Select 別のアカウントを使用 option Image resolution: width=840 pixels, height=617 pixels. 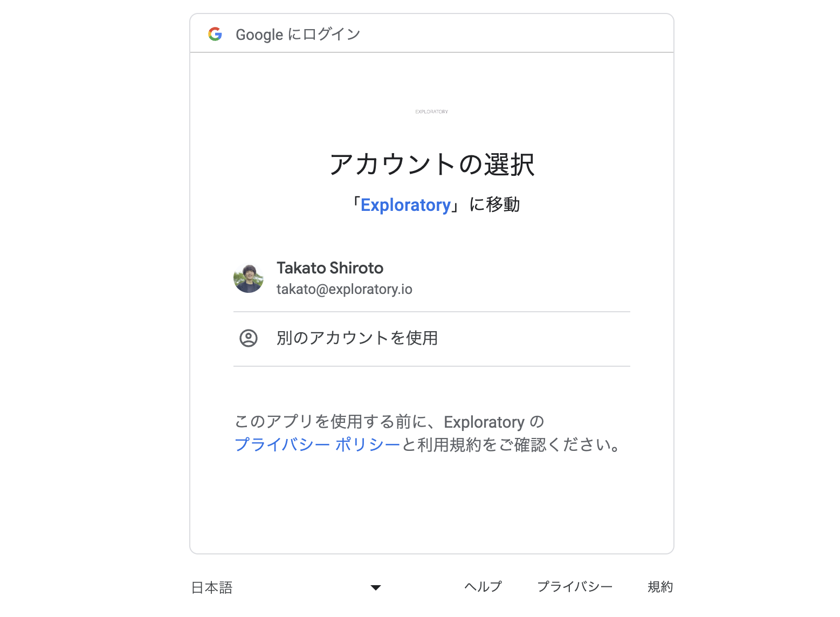(432, 339)
